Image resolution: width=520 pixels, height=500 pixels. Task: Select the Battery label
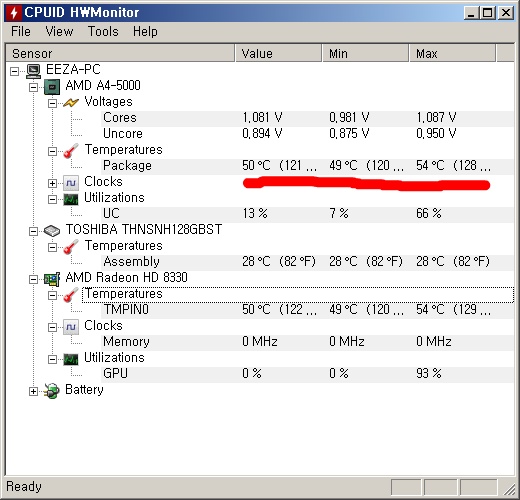coord(84,390)
